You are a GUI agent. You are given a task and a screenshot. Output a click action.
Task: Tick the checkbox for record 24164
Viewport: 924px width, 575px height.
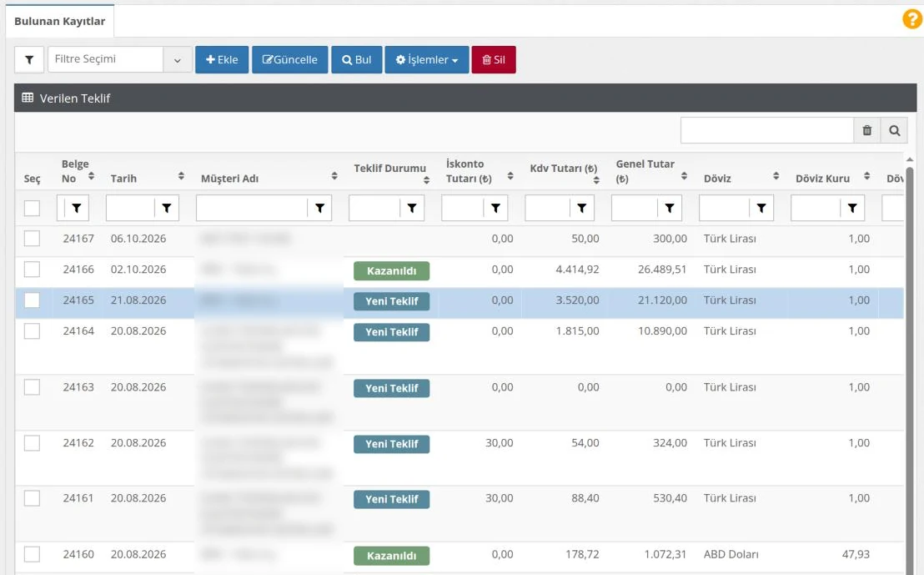pos(32,330)
